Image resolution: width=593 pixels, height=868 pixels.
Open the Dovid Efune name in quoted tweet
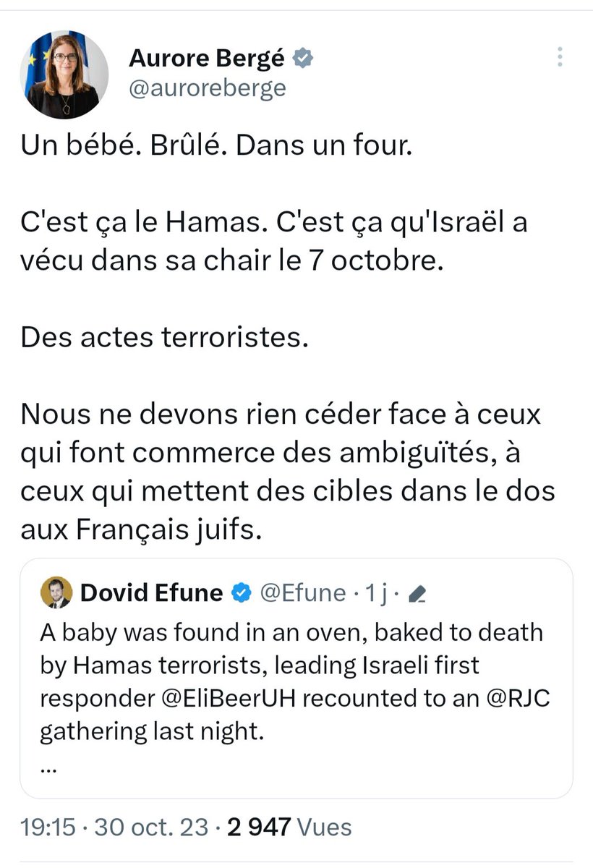[x=152, y=593]
